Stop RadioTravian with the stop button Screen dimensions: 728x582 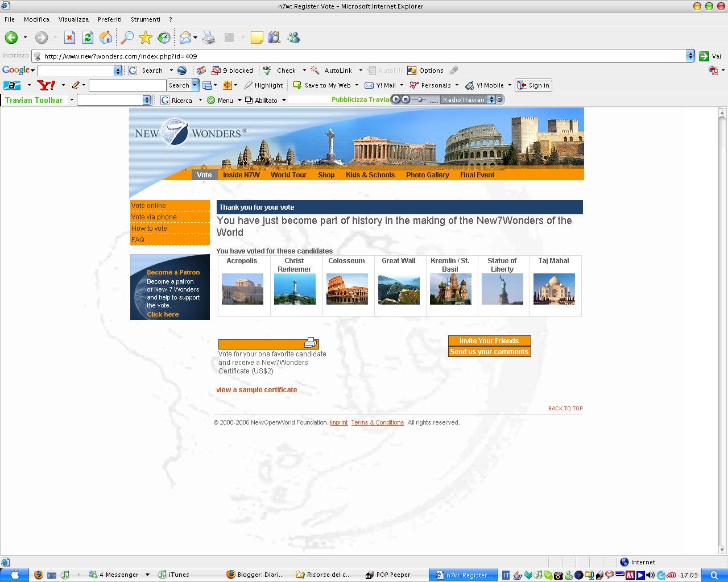406,99
